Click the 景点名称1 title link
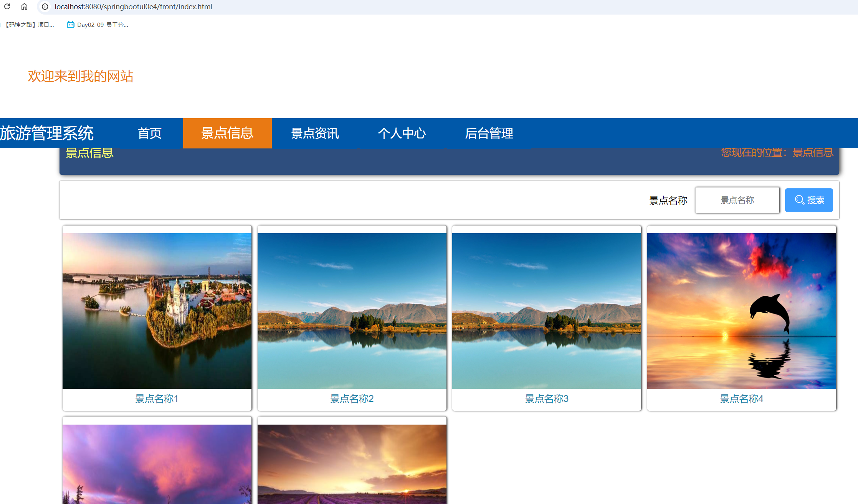 tap(157, 399)
